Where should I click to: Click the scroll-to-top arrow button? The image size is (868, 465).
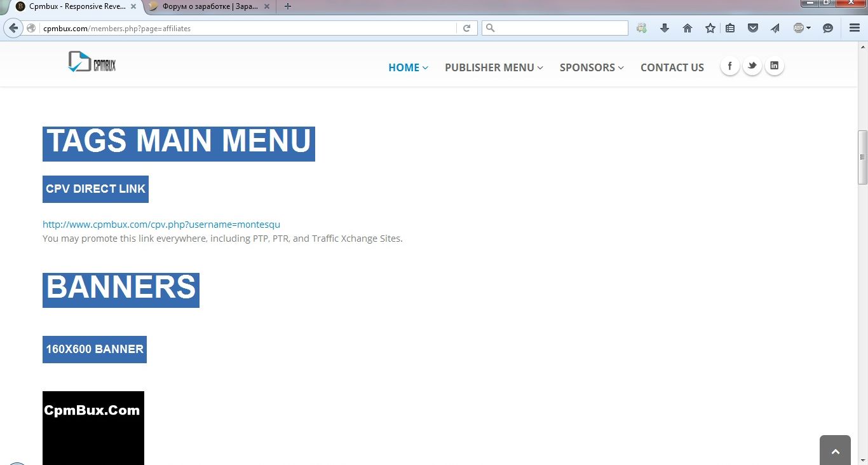pos(835,450)
